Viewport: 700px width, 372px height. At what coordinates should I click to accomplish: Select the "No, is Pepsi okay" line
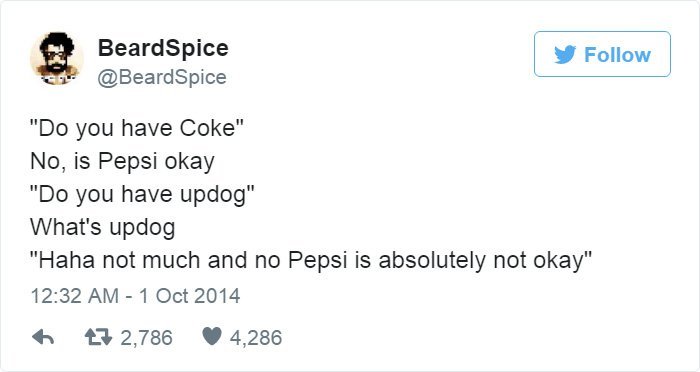coord(122,162)
